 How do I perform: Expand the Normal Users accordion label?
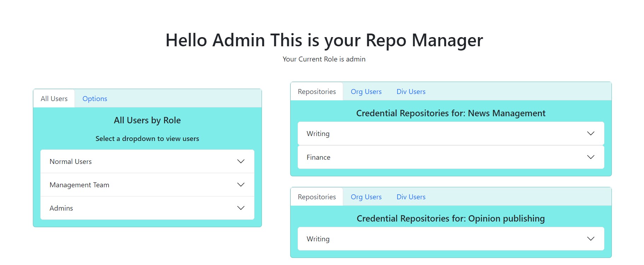click(71, 161)
